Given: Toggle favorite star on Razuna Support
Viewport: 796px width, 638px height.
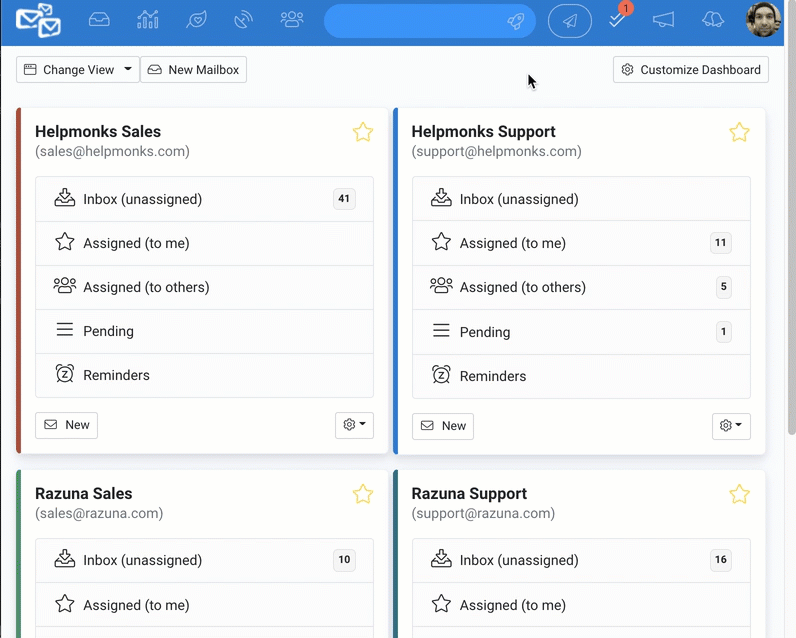Looking at the screenshot, I should pyautogui.click(x=740, y=494).
